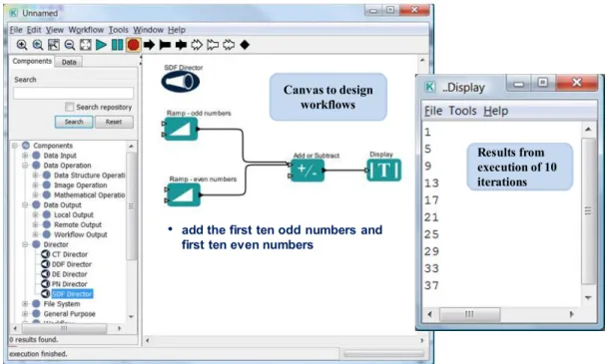608x364 pixels.
Task: Expand the Image Operation tree node
Action: pyautogui.click(x=35, y=185)
